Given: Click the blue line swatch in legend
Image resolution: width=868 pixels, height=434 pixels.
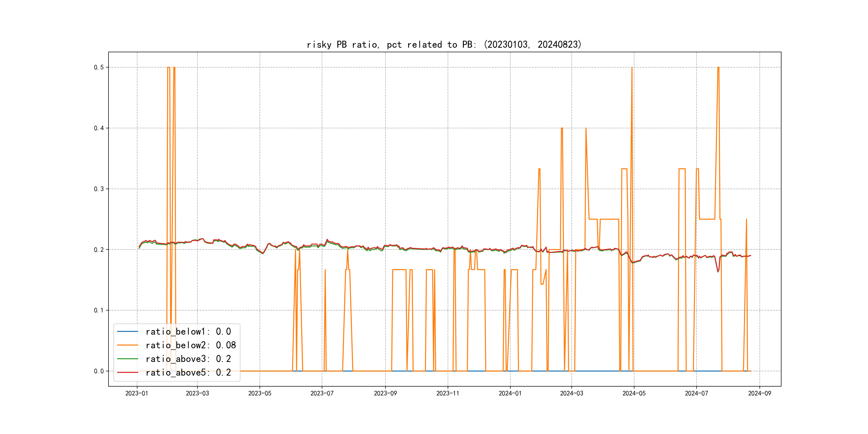Looking at the screenshot, I should click(127, 332).
